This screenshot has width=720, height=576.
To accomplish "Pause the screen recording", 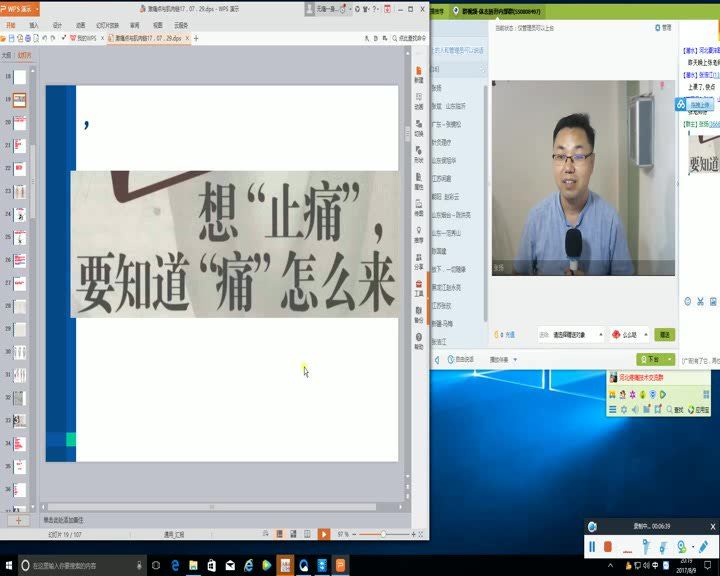I will [x=592, y=547].
